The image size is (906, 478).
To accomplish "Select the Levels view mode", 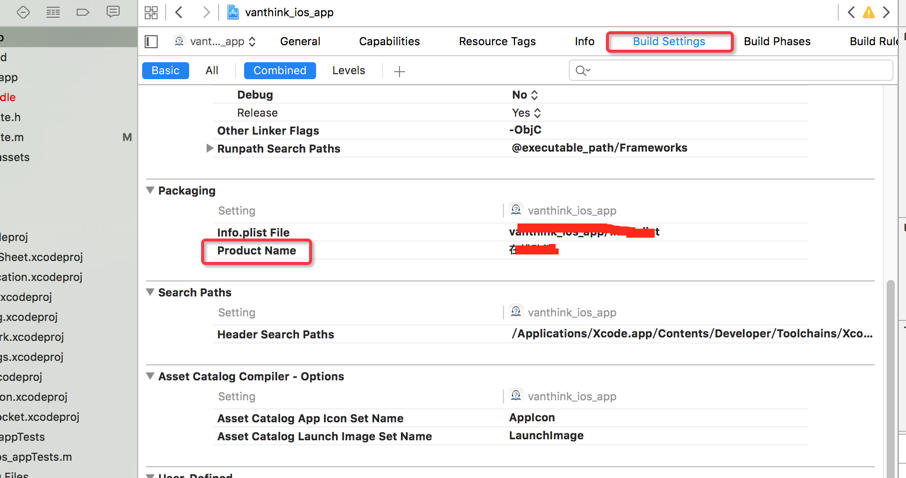I will pyautogui.click(x=348, y=71).
